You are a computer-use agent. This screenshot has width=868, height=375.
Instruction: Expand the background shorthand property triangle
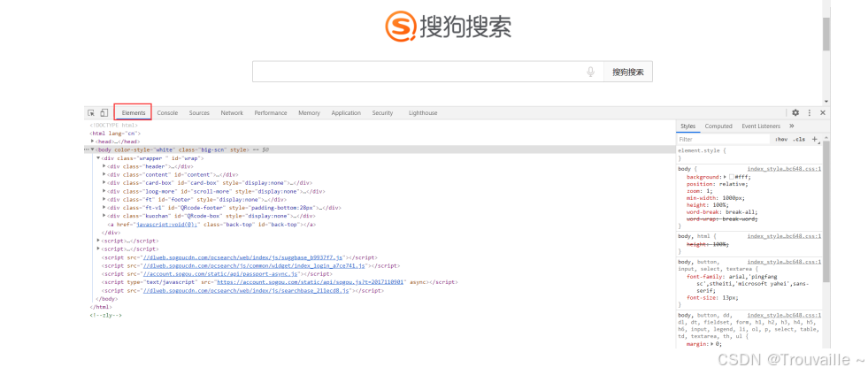click(725, 177)
